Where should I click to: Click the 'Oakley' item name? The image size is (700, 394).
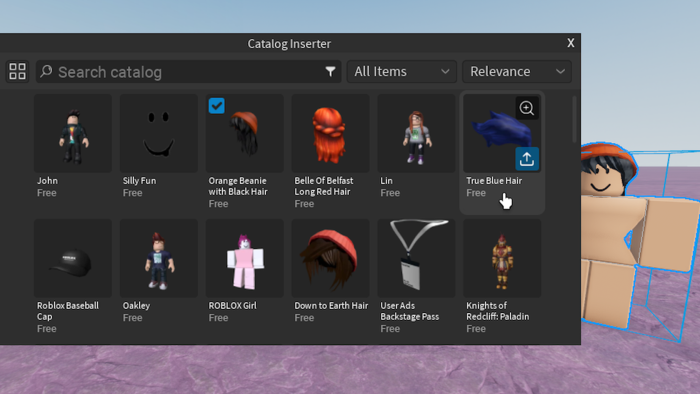point(136,306)
